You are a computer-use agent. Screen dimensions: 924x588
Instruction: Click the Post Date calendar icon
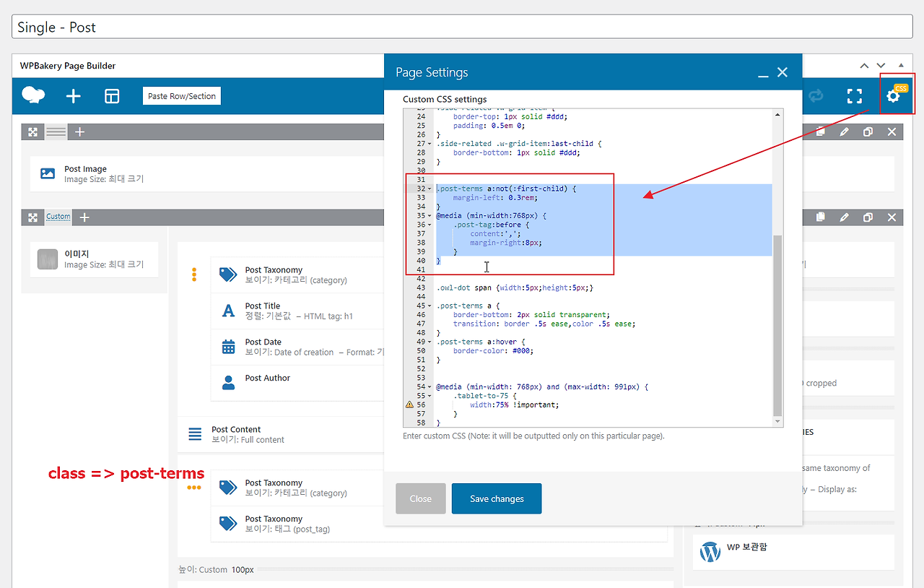point(229,347)
